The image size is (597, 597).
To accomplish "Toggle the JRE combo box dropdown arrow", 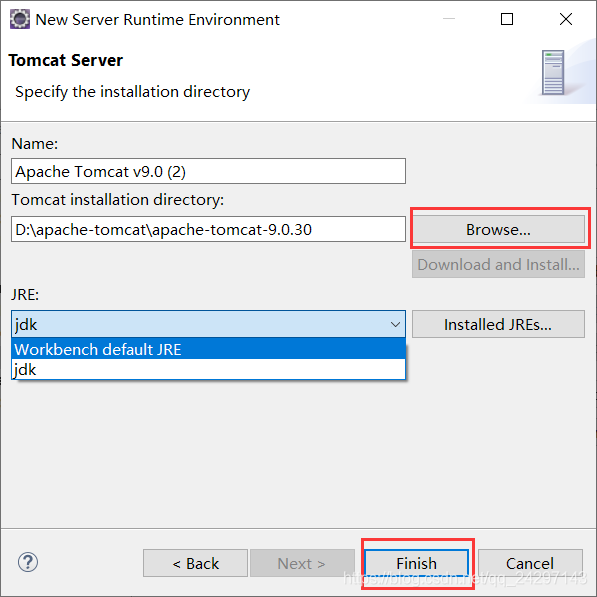I will 395,324.
